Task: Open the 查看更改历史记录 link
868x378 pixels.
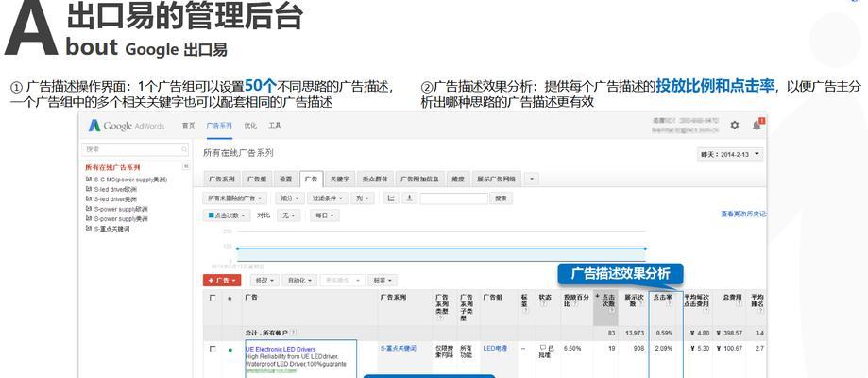Action: coord(743,214)
